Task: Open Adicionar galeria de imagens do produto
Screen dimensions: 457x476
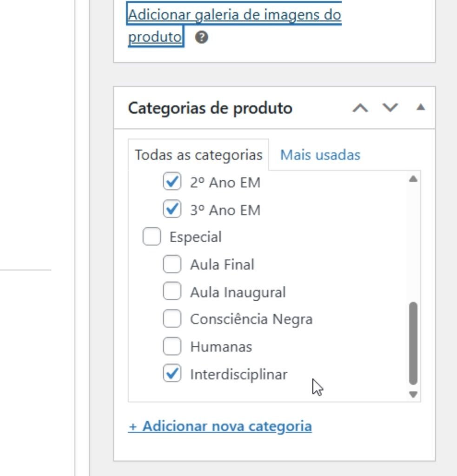Action: coord(234,15)
